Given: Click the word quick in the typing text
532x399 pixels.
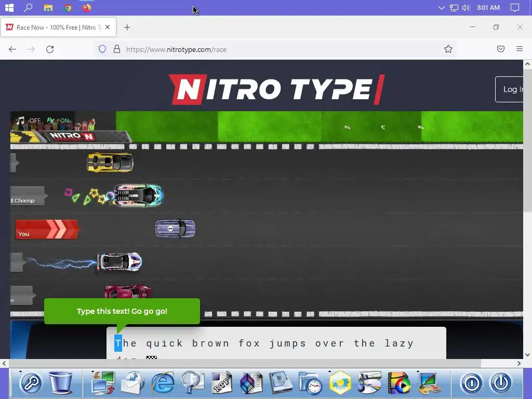Looking at the screenshot, I should tap(165, 343).
